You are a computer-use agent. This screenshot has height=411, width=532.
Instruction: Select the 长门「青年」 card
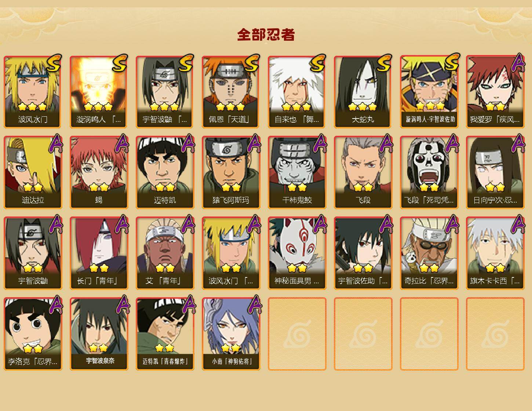click(99, 253)
